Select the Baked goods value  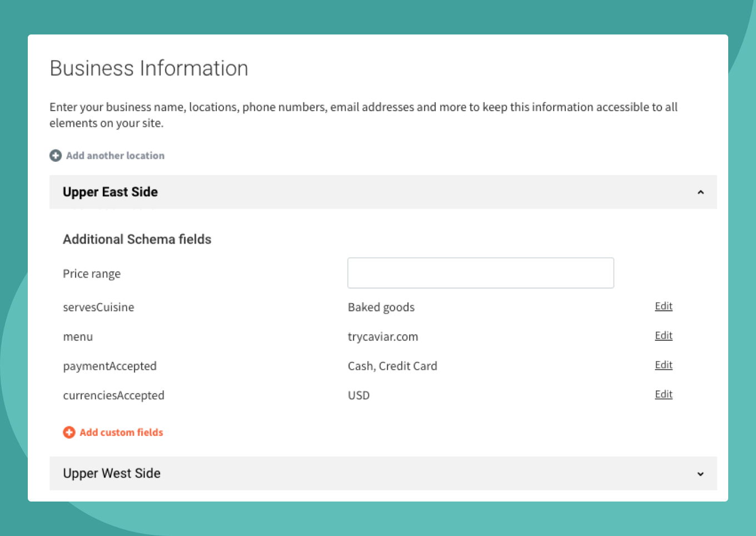381,307
